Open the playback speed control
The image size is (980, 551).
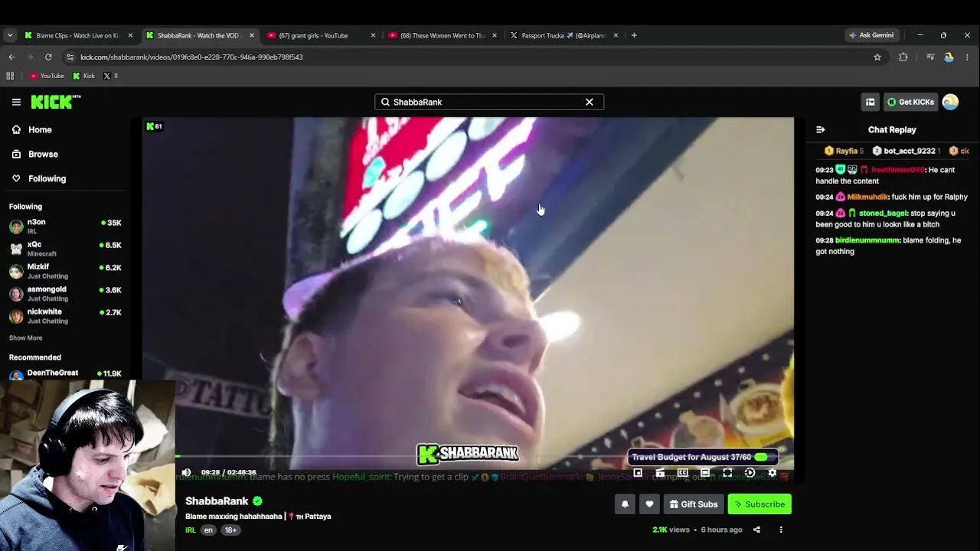pyautogui.click(x=750, y=473)
